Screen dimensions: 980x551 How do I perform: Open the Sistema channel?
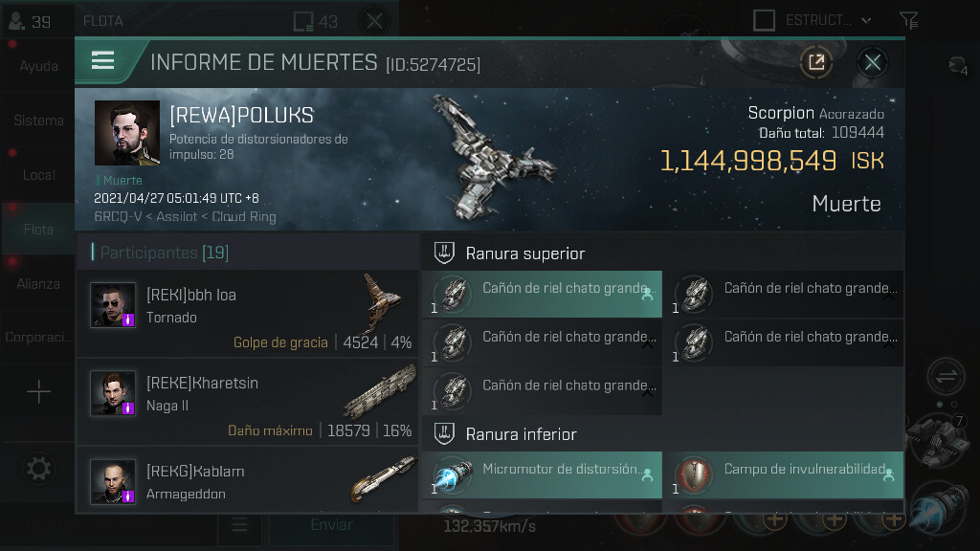click(x=38, y=121)
